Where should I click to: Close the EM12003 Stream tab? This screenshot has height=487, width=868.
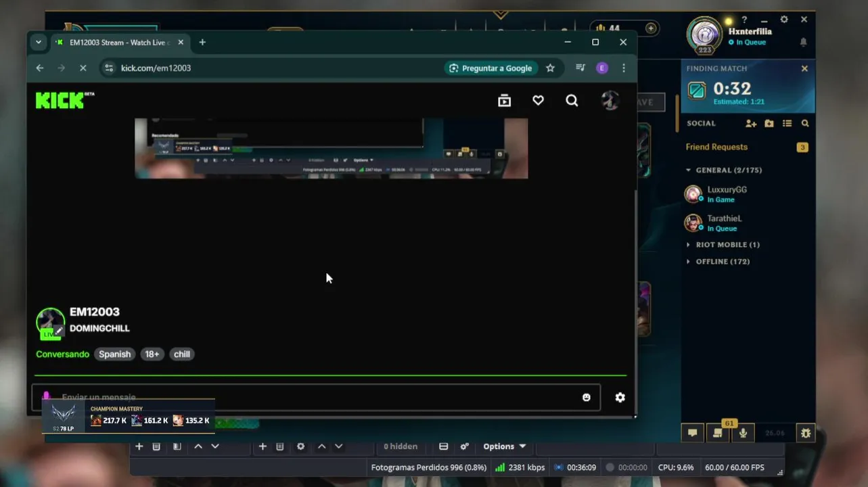tap(181, 42)
